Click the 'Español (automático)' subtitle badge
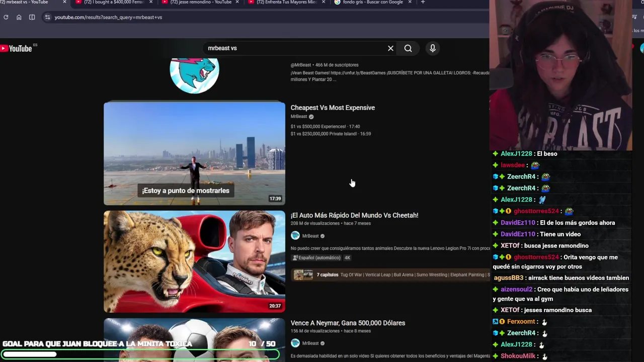The height and width of the screenshot is (362, 644). [x=316, y=257]
